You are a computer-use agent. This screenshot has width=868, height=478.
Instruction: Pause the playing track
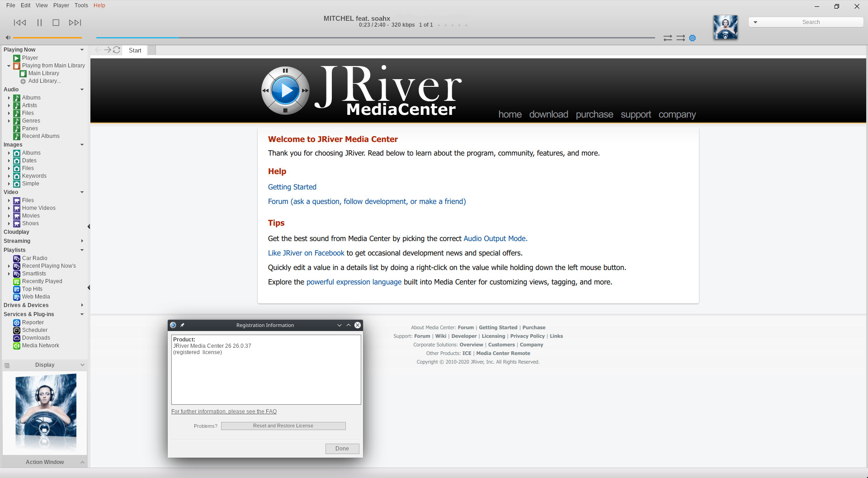(39, 23)
